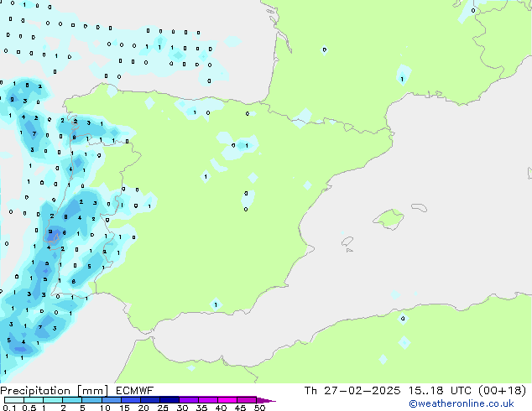Click the Ibiza island outline
Screen dimensions: 532x411
(347, 242)
